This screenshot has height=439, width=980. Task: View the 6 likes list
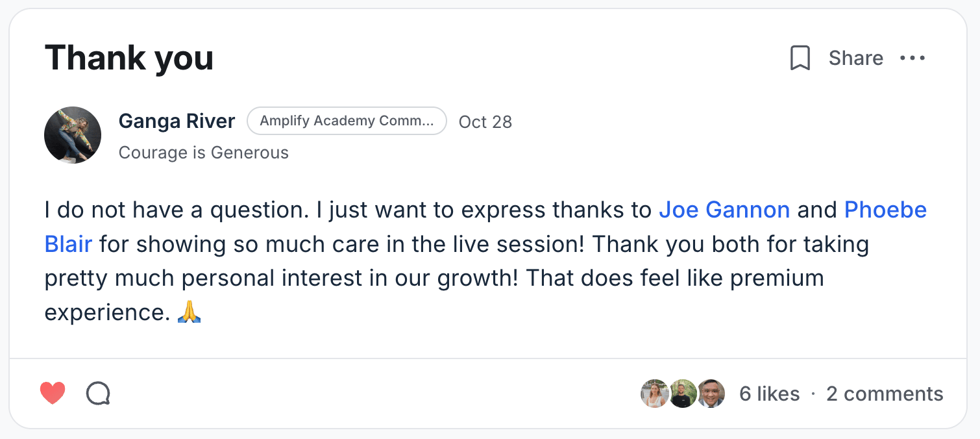point(769,394)
